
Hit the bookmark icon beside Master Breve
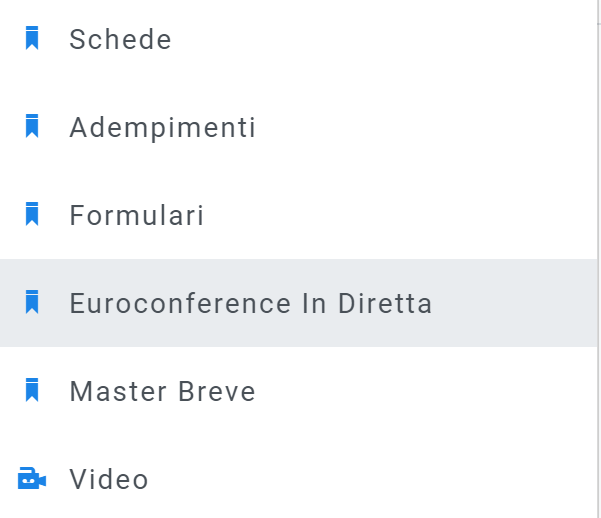click(32, 391)
